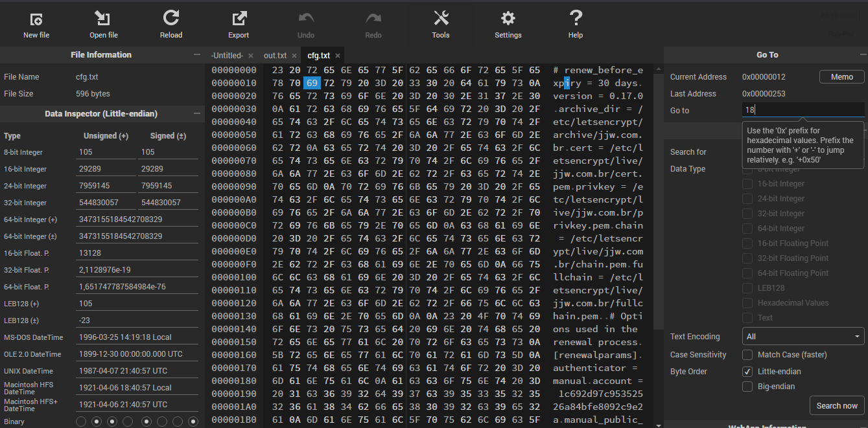Viewport: 868px width, 428px height.
Task: Open Help with the question mark icon
Action: pos(576,19)
